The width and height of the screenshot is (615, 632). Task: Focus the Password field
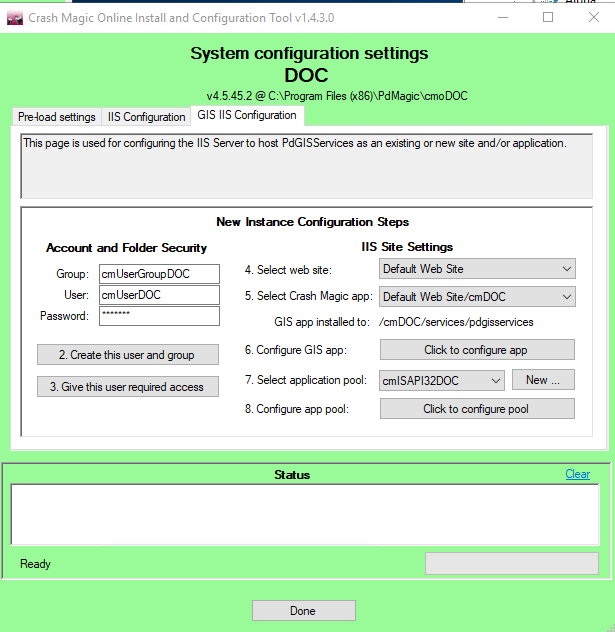(x=159, y=316)
